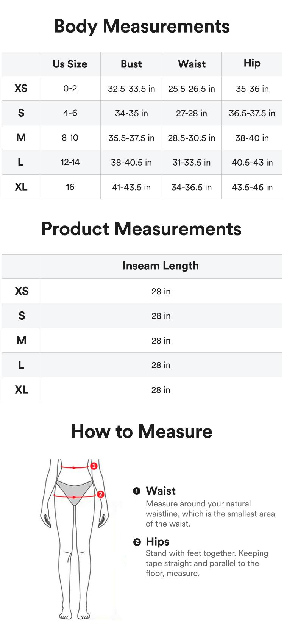Click the 35.5-37.5 in bust cell
284x644 pixels.
click(131, 138)
